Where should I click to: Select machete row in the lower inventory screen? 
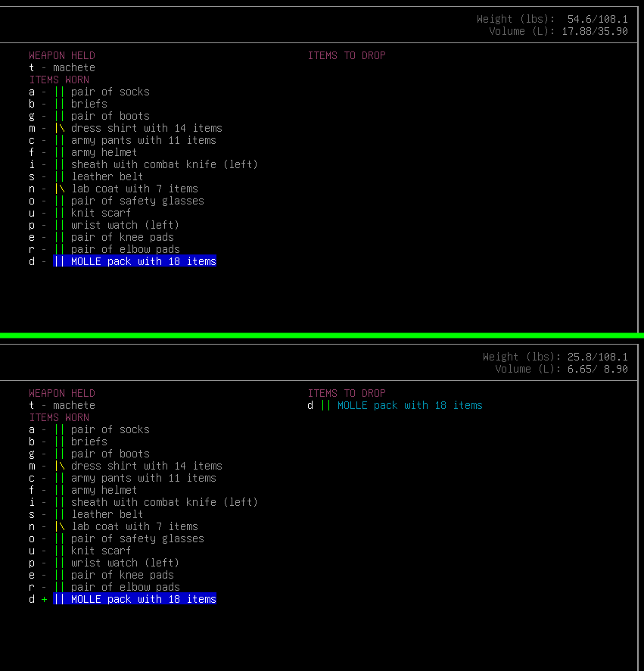point(62,405)
